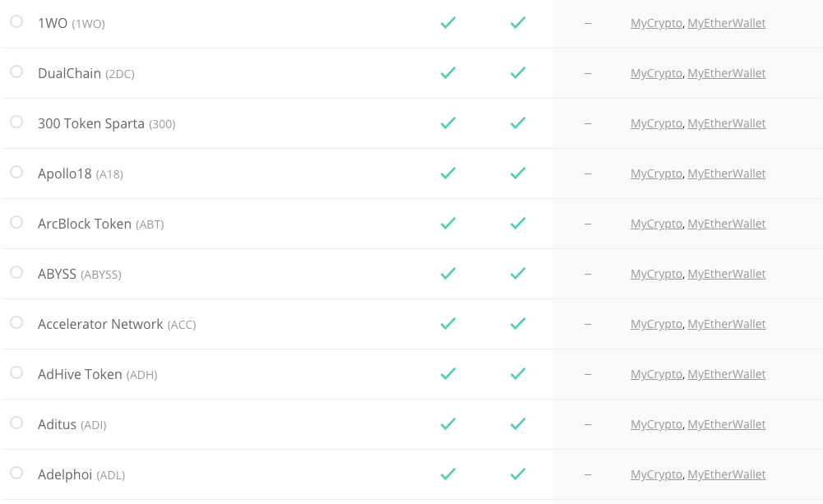Click first checkmark in AdHive Token row
The height and width of the screenshot is (504, 823).
[448, 374]
